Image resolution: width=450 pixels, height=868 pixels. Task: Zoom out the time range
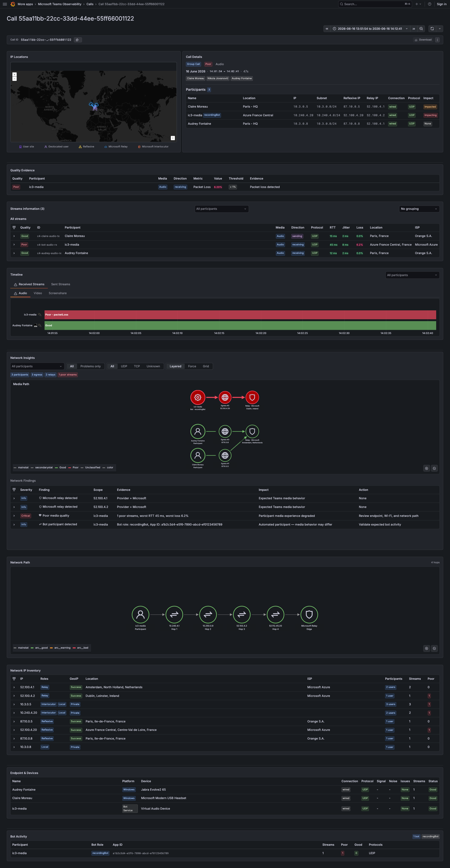click(421, 29)
